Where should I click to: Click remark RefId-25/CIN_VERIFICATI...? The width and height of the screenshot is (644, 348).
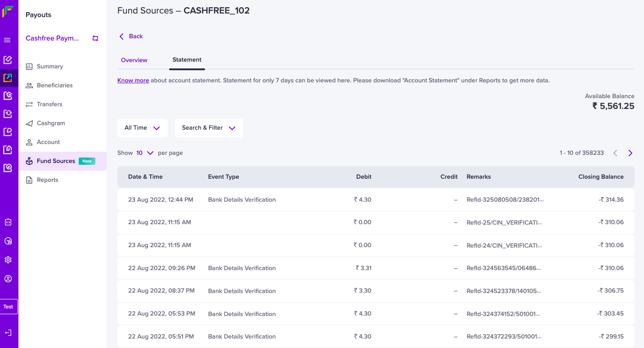pyautogui.click(x=504, y=222)
